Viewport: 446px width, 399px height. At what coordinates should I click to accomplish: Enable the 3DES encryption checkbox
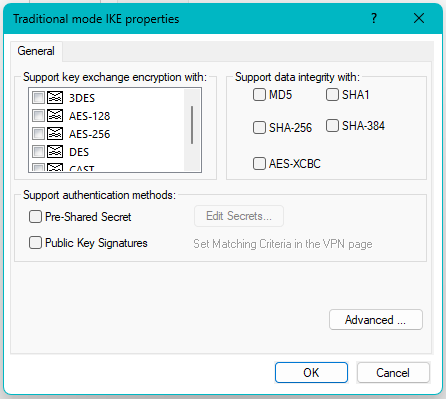[38, 98]
